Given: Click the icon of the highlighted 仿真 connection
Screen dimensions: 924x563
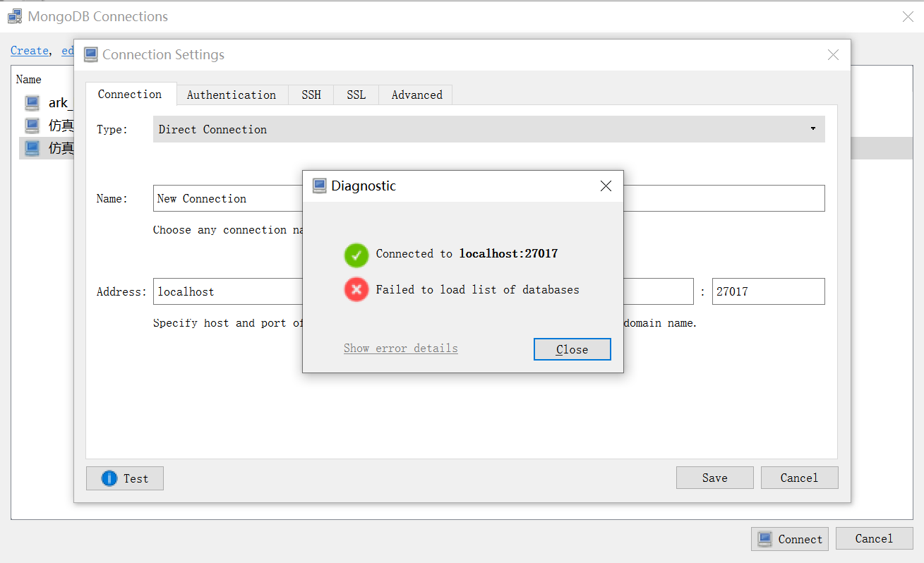Looking at the screenshot, I should [x=32, y=148].
